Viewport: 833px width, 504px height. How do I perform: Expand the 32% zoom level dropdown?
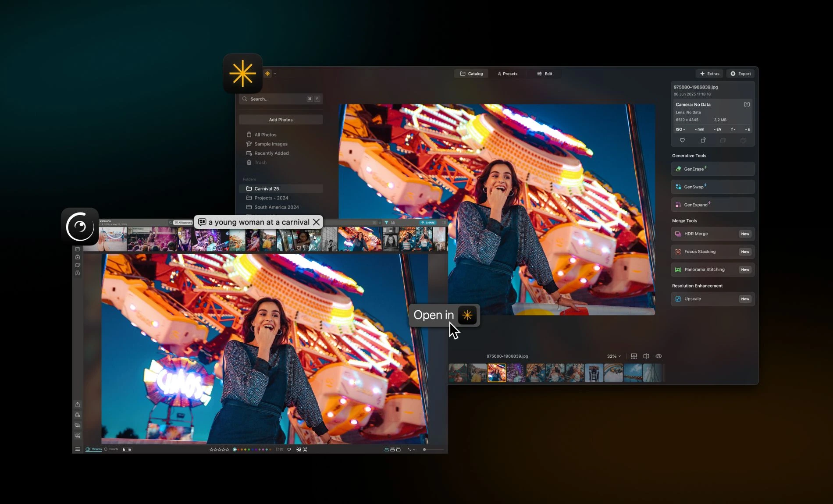pos(614,356)
